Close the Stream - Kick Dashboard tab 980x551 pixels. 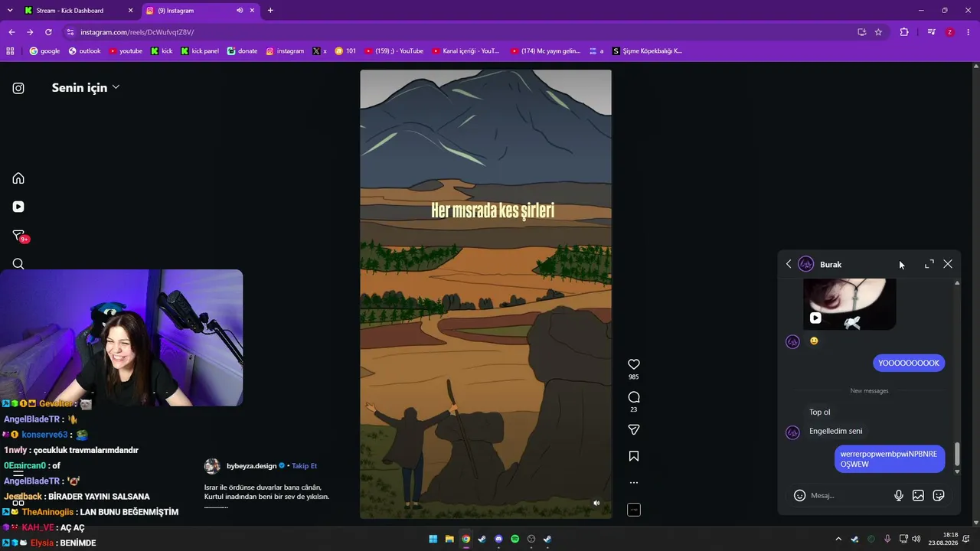point(131,11)
